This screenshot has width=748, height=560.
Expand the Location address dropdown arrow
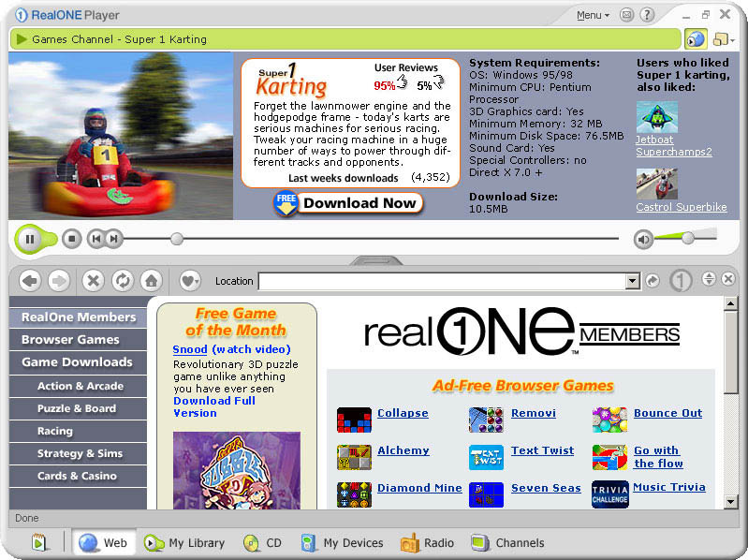click(x=633, y=281)
